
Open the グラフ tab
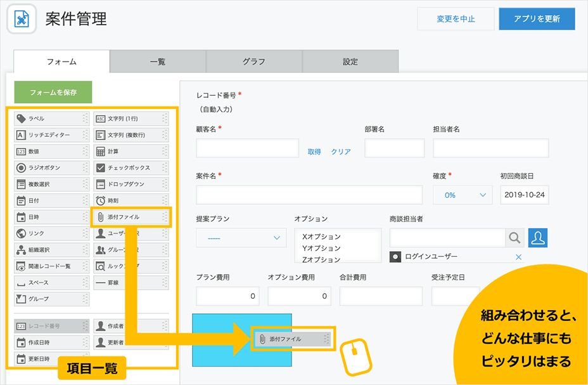coord(254,62)
